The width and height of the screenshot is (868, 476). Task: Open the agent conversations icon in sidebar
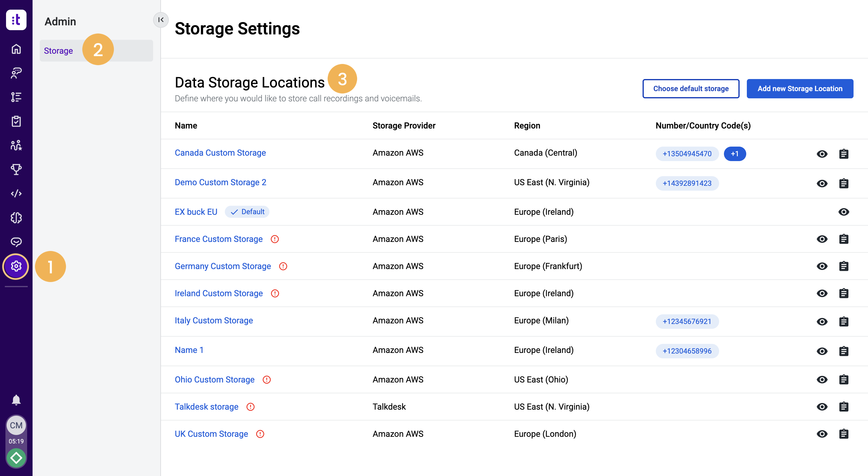coord(16,73)
